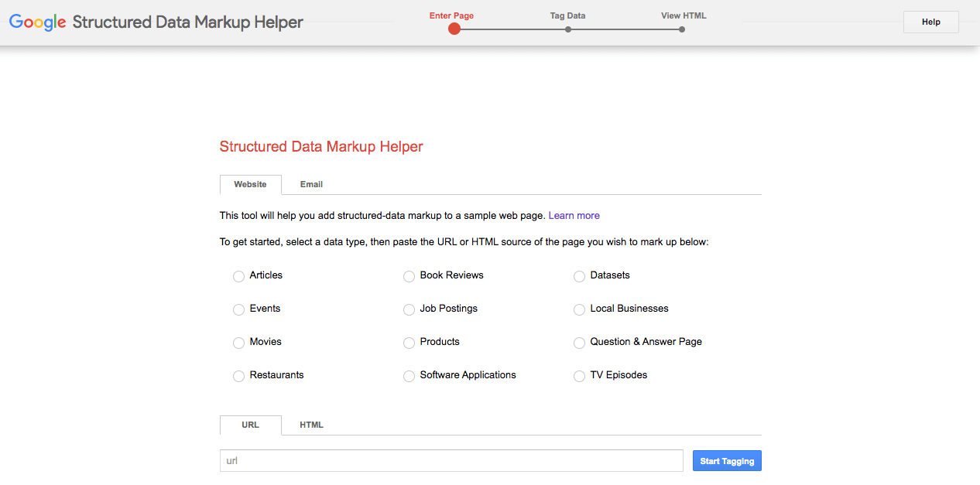Select Movies as data type
This screenshot has width=980, height=485.
pos(238,343)
